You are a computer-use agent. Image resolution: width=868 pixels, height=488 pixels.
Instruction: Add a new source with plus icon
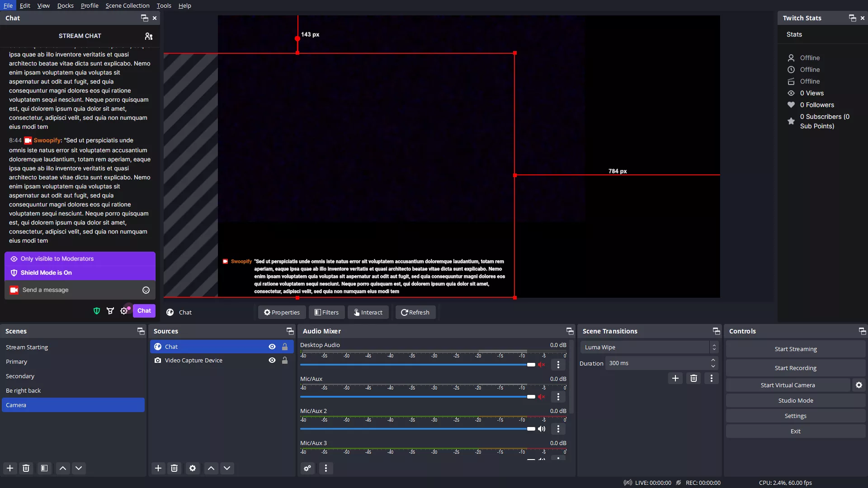[158, 468]
